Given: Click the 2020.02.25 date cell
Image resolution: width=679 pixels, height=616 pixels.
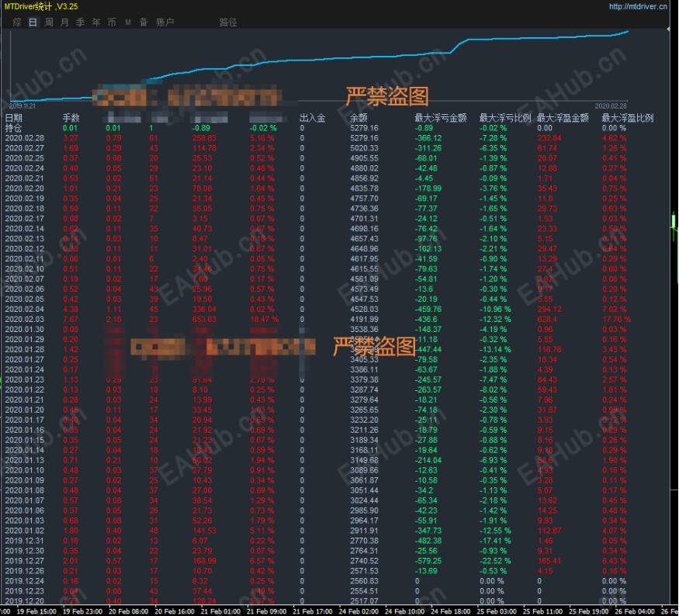Looking at the screenshot, I should click(x=25, y=158).
